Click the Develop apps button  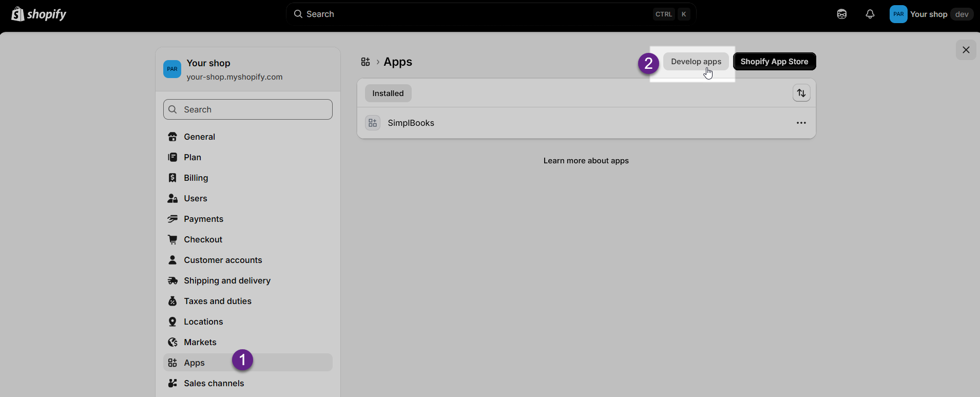tap(696, 62)
